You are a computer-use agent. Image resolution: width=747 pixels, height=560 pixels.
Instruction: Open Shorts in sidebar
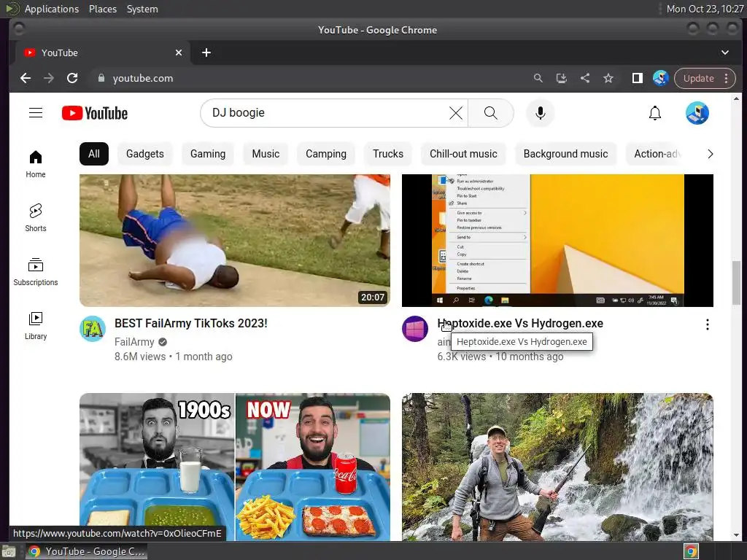point(36,218)
